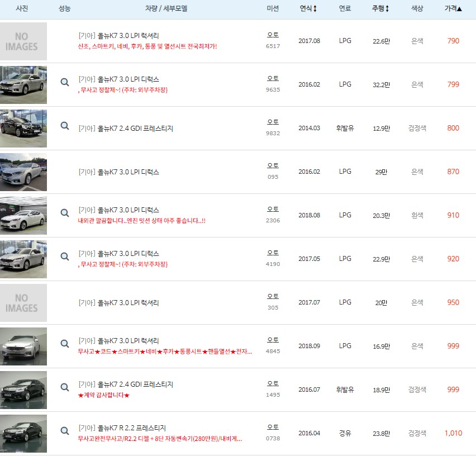Open silver car thumbnail of 2018.09 listing
476x456 pixels.
click(x=23, y=346)
